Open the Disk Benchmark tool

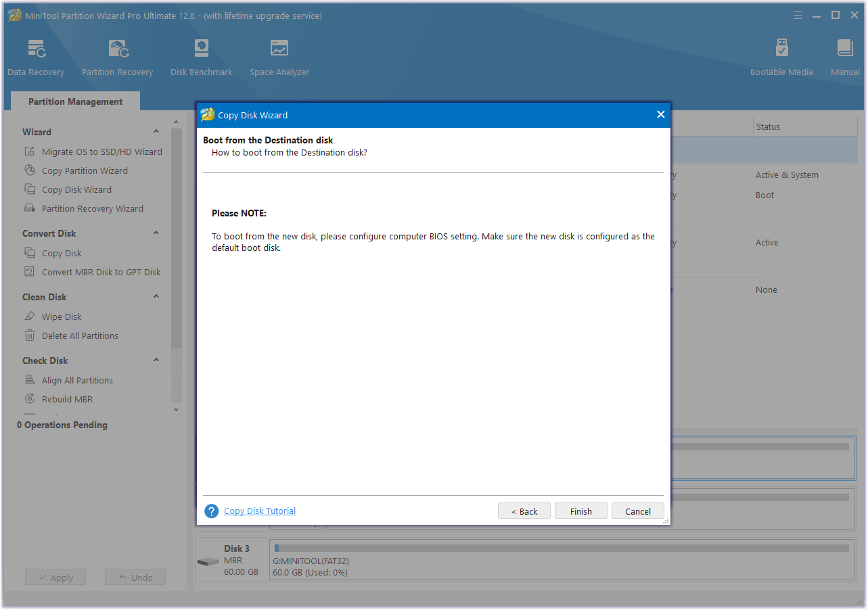point(201,57)
